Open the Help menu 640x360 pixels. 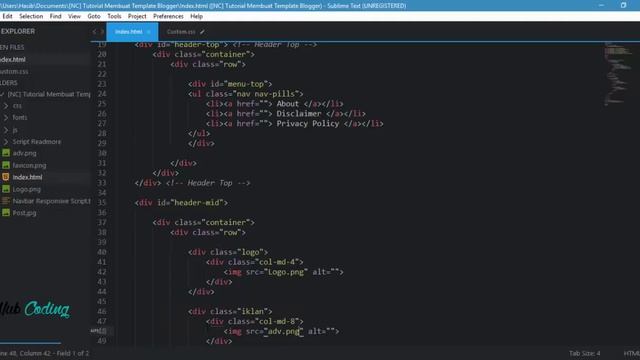196,16
